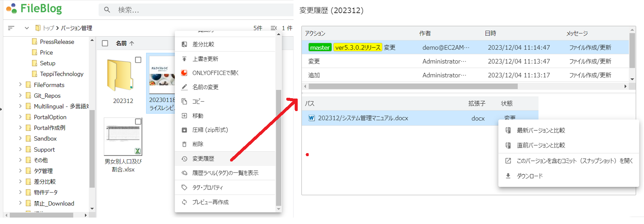
Task: Click the search magnifier icon
Action: (107, 10)
